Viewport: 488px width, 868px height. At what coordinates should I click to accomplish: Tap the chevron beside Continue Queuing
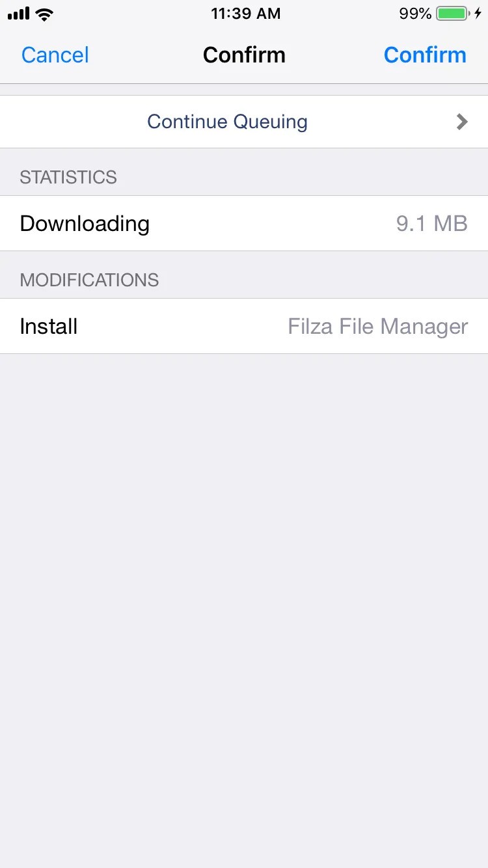pos(462,122)
